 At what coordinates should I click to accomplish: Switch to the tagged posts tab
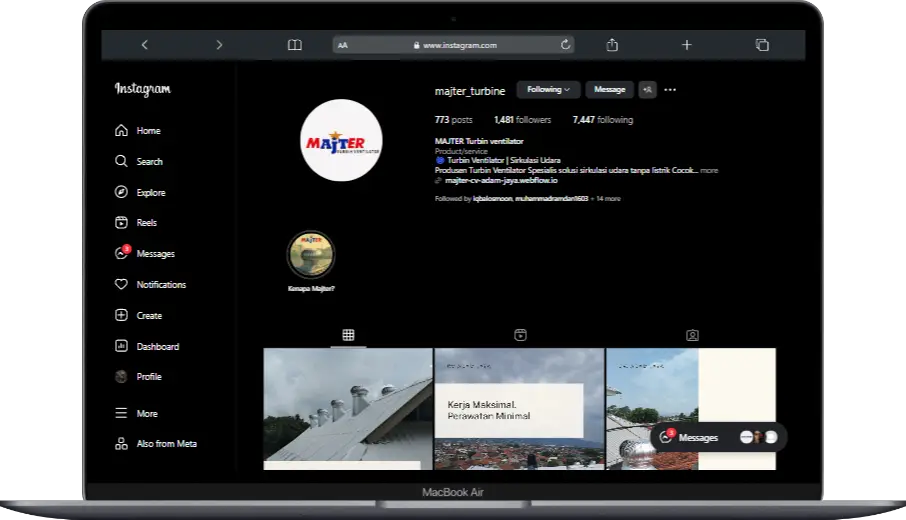692,335
